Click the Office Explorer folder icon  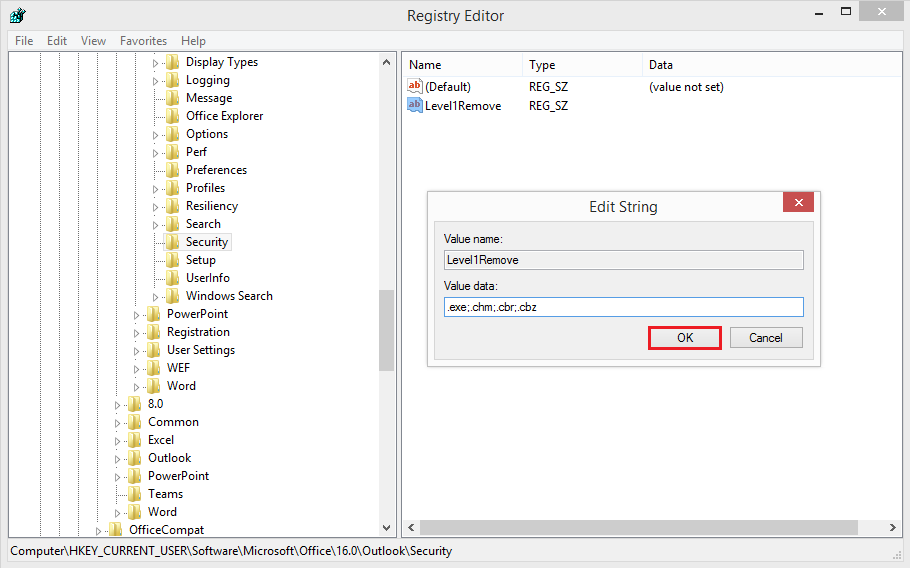tap(173, 116)
